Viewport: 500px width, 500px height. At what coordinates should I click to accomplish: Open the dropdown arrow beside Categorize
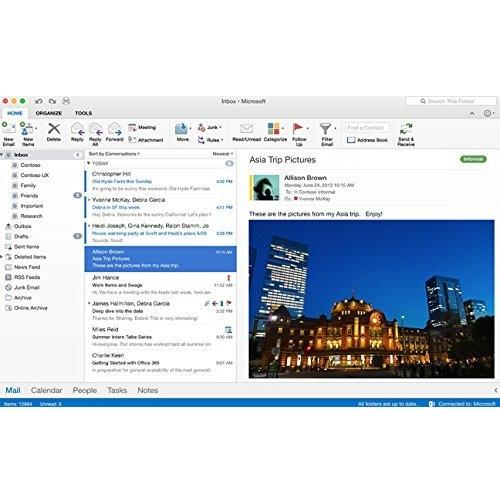point(283,129)
